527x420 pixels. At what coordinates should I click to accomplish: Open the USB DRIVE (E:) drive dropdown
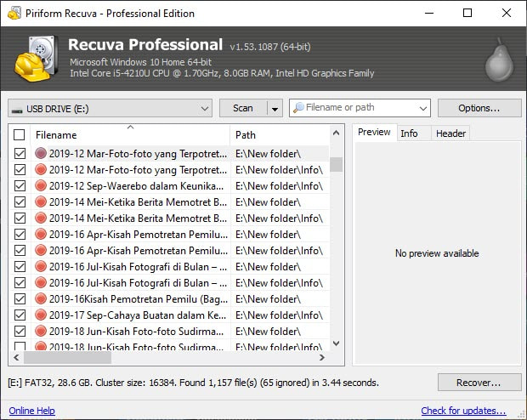tap(110, 108)
